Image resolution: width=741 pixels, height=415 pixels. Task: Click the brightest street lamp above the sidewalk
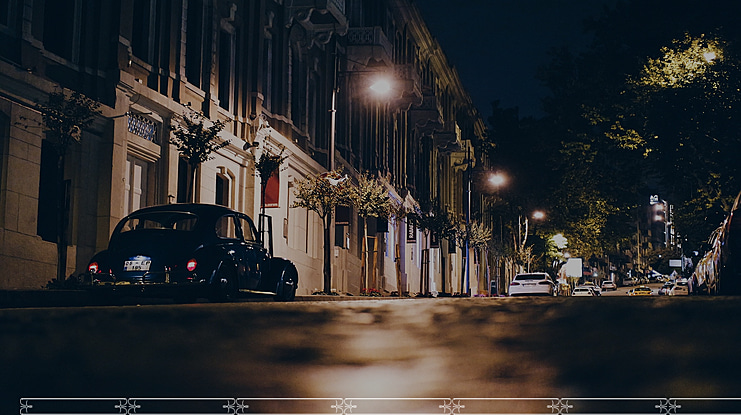coord(380,87)
